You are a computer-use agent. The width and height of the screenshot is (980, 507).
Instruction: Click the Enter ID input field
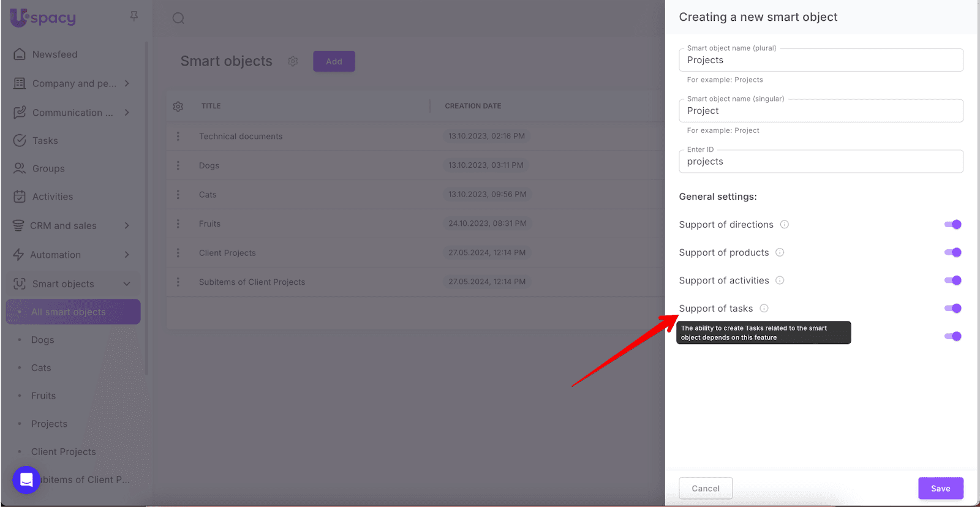pyautogui.click(x=821, y=162)
